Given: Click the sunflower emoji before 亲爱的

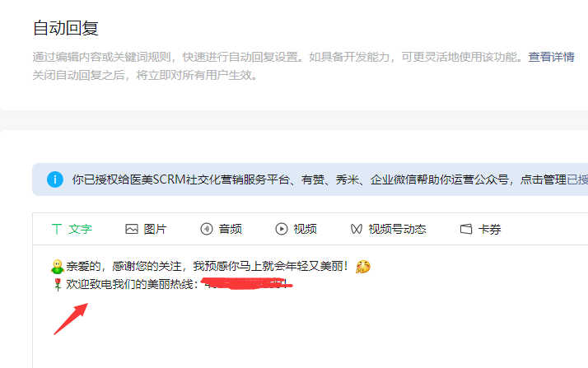Looking at the screenshot, I should [x=58, y=267].
